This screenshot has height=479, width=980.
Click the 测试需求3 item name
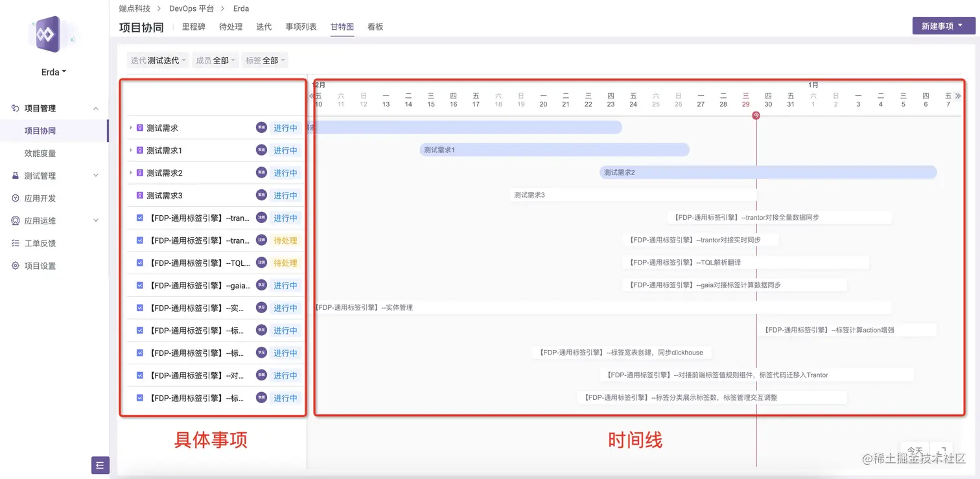coord(165,195)
